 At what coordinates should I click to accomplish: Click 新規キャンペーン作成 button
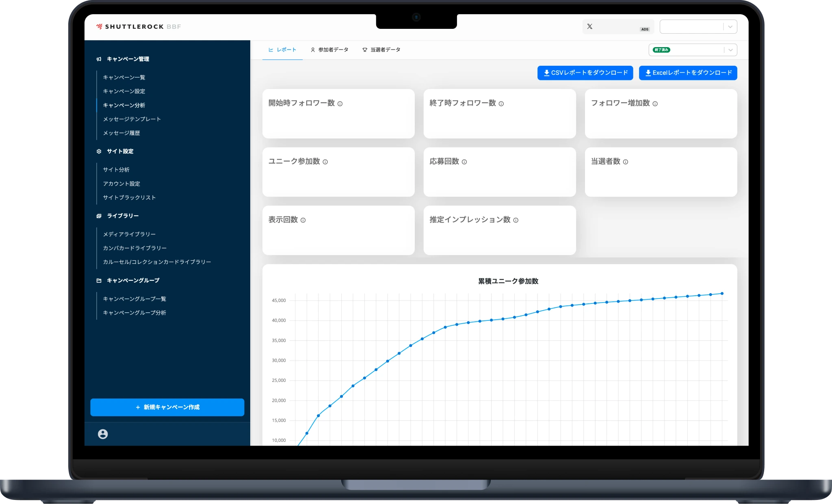pos(167,407)
